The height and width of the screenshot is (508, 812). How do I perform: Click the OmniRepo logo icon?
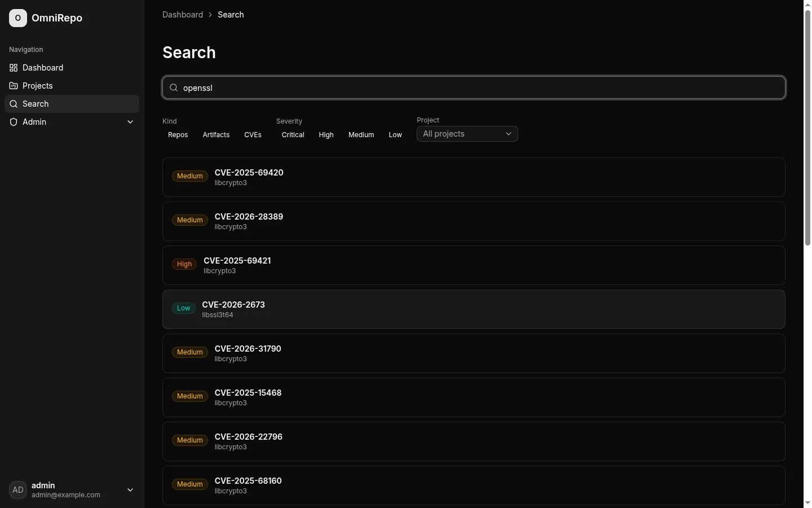coord(18,18)
